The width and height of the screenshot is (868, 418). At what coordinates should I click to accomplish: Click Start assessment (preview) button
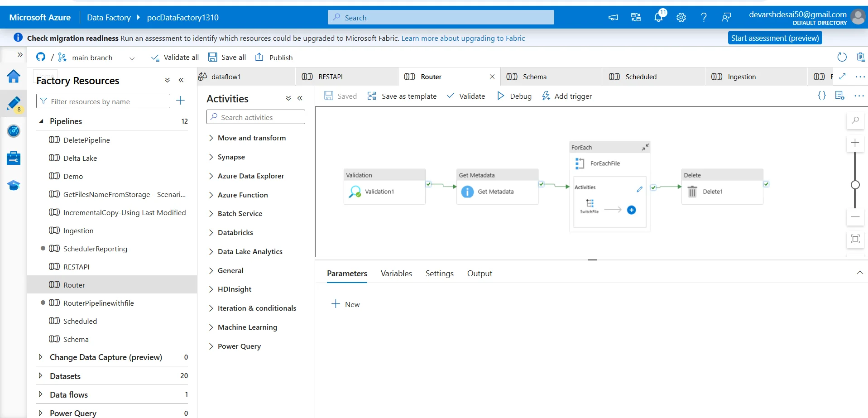tap(774, 38)
